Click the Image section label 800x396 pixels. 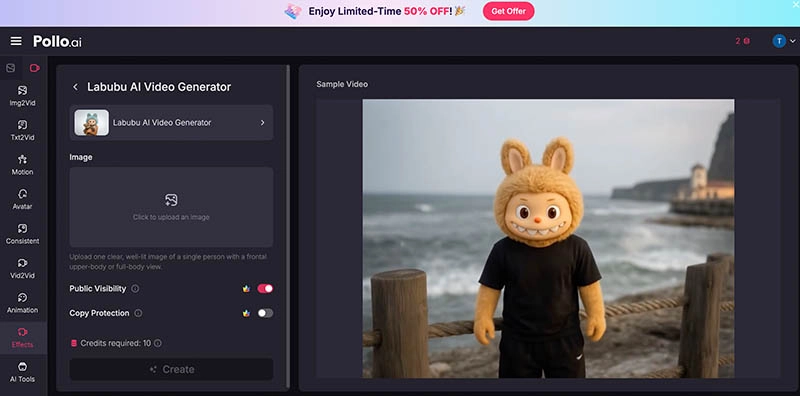click(81, 157)
